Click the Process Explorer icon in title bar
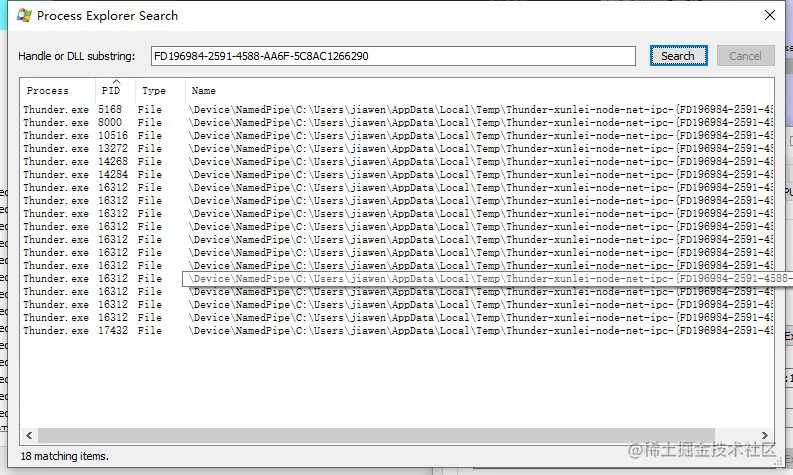Viewport: 793px width, 475px height. tap(24, 15)
